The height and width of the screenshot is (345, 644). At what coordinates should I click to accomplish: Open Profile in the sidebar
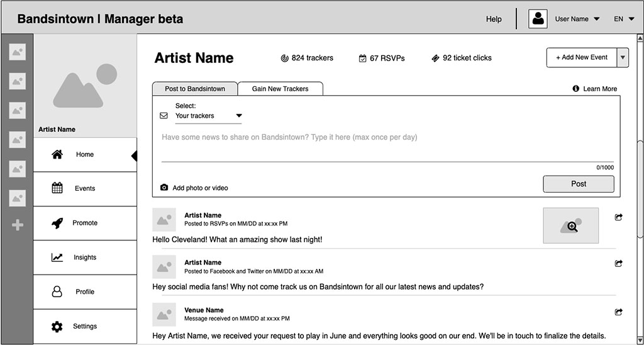pyautogui.click(x=85, y=292)
